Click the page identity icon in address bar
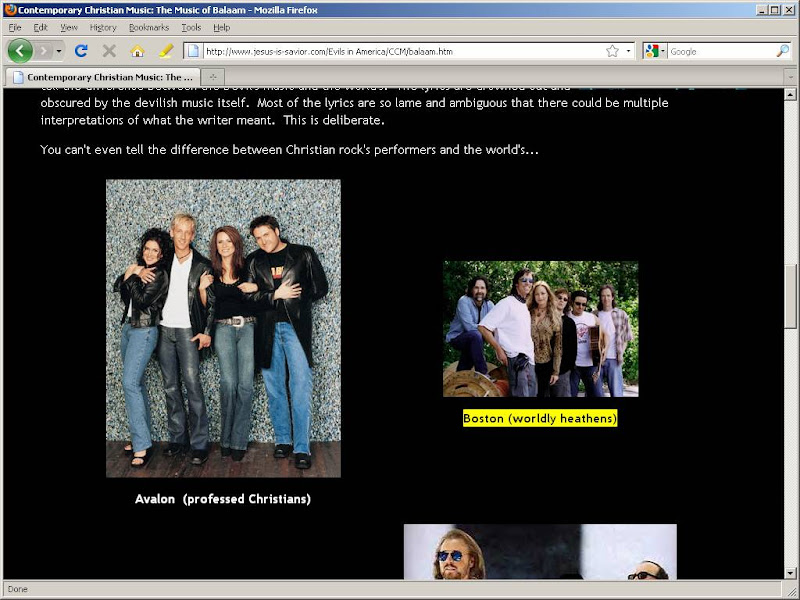The image size is (800, 600). [x=193, y=51]
